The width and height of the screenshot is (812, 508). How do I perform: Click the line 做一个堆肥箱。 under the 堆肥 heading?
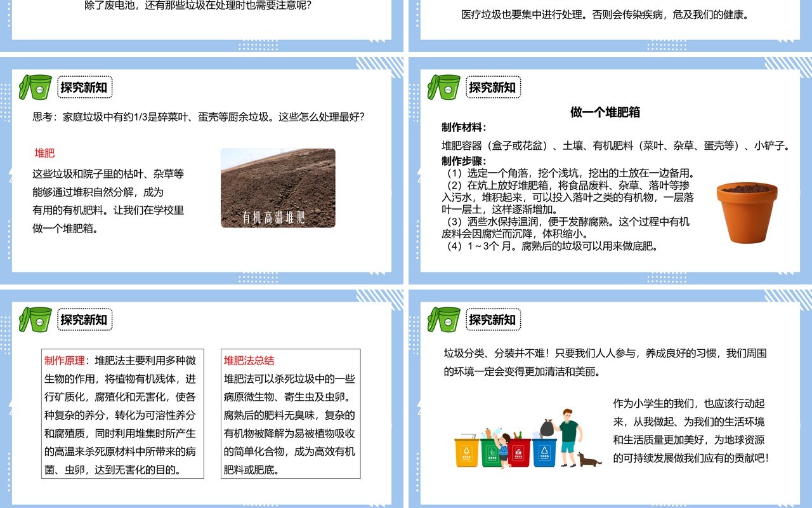click(x=66, y=229)
